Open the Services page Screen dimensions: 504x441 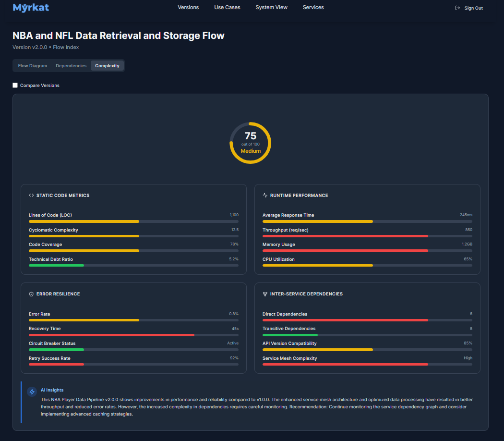click(x=313, y=7)
